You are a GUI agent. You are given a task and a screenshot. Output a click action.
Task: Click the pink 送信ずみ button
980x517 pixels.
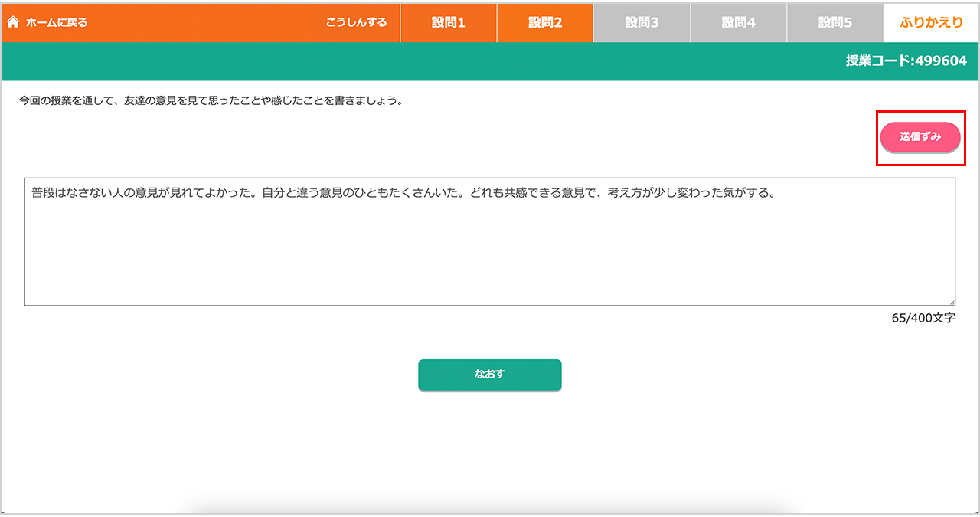click(x=920, y=137)
